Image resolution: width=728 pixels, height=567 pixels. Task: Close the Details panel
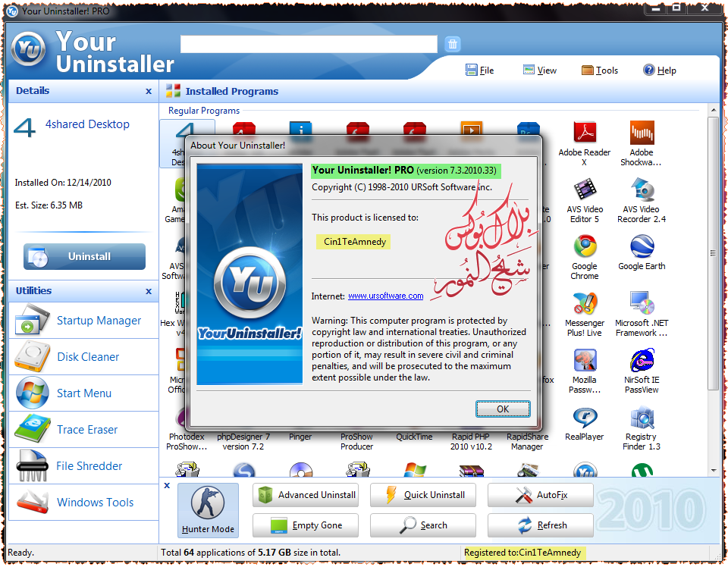(149, 92)
